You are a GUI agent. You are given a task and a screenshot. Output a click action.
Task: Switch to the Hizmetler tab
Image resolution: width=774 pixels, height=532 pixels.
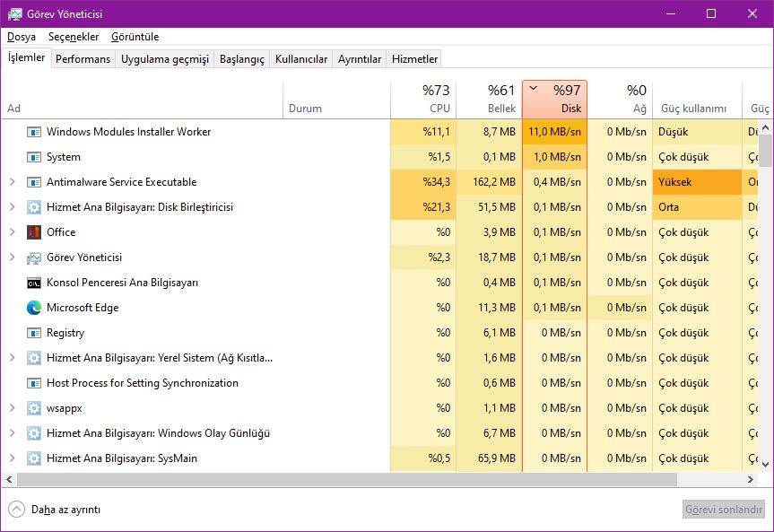(x=414, y=59)
